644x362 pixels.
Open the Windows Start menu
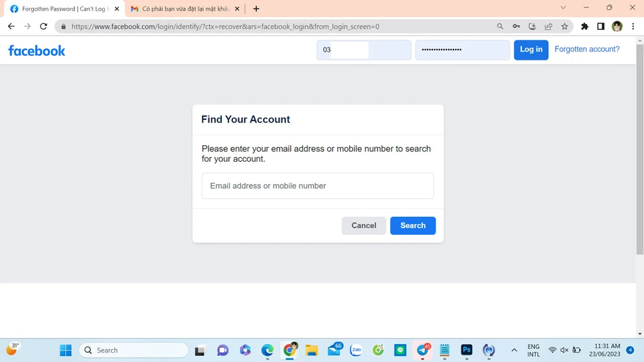pyautogui.click(x=66, y=350)
